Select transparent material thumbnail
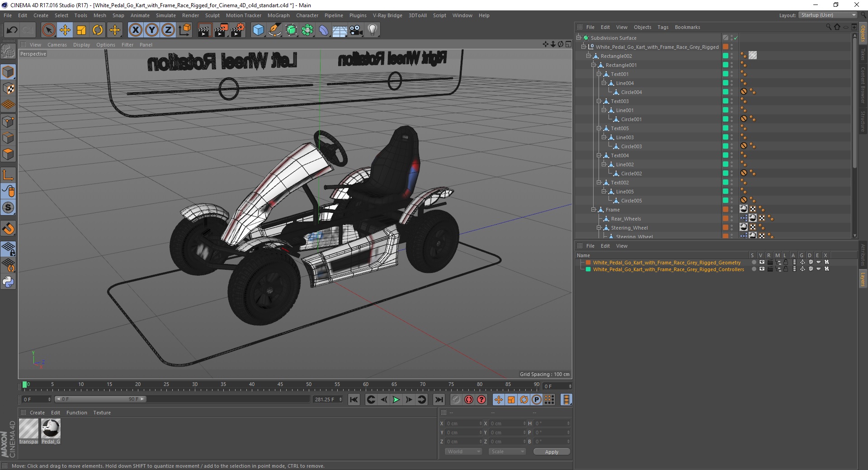868x470 pixels. coord(28,428)
